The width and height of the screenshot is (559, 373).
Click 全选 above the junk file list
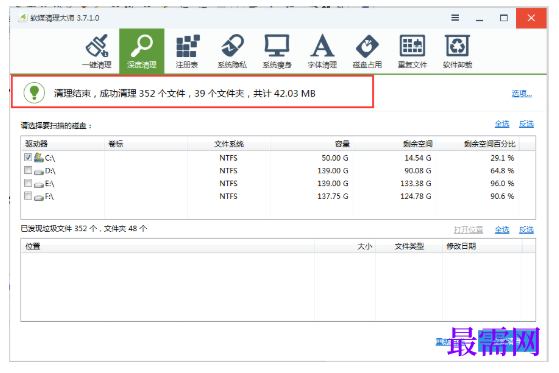502,230
